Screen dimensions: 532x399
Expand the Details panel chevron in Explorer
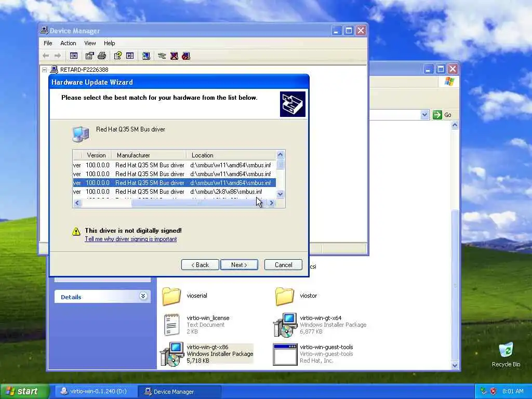pos(143,296)
